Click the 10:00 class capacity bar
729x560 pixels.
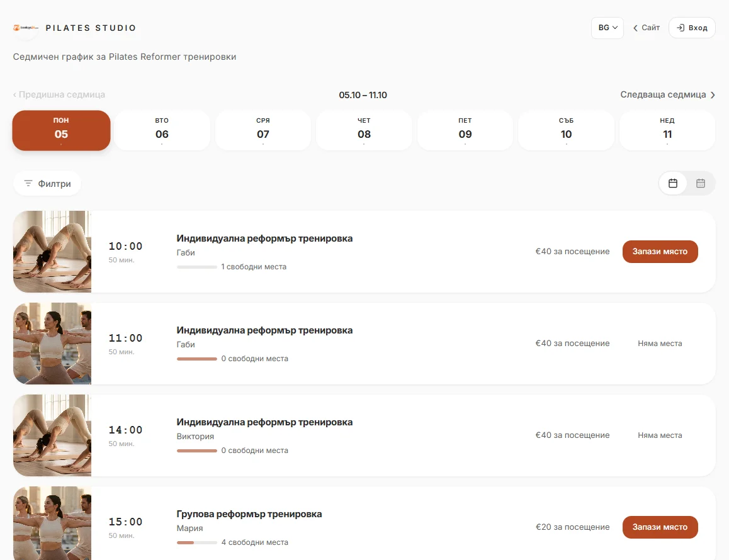pos(196,267)
